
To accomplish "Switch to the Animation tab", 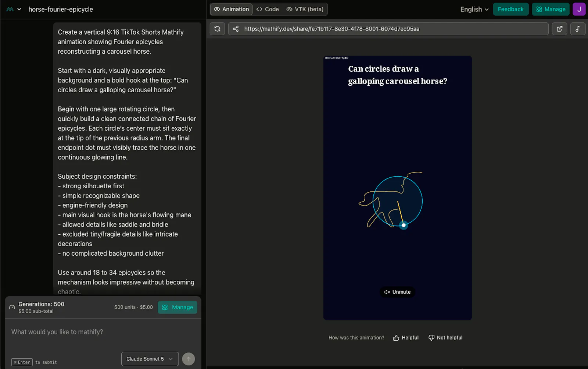I will [232, 9].
